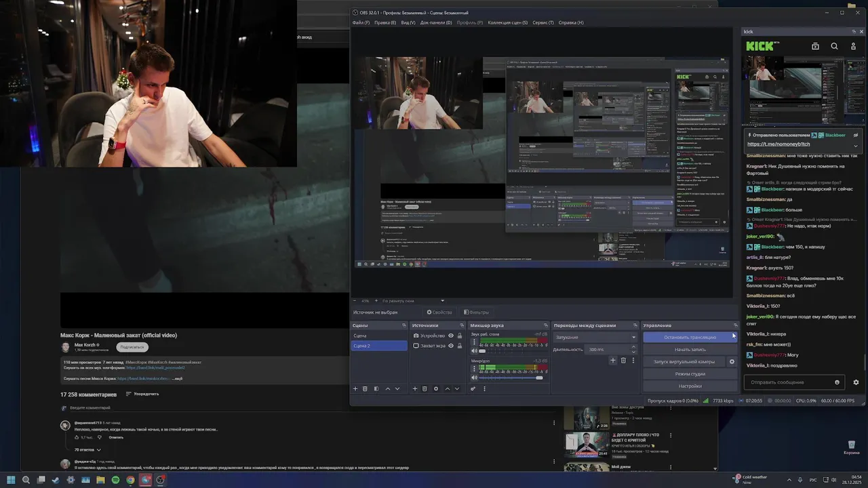Screen dimensions: 868x488
Task: Open emoji picker in Kick chat input
Action: tap(837, 382)
